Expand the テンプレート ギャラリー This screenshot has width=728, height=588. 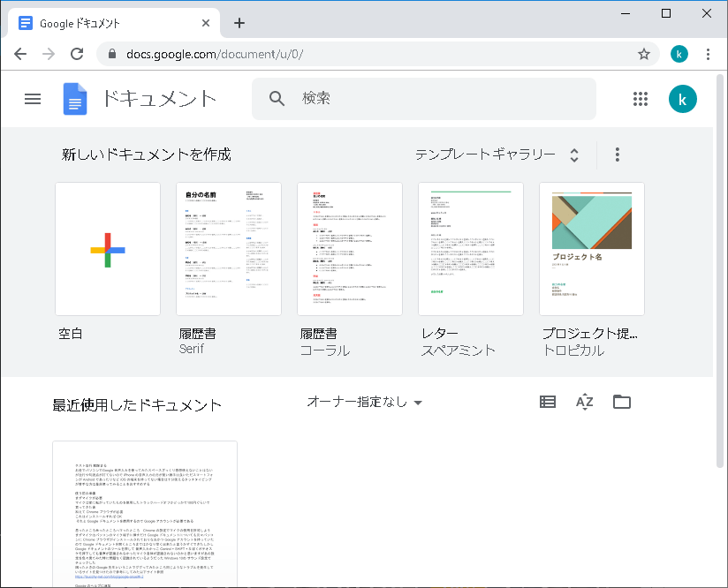(497, 155)
